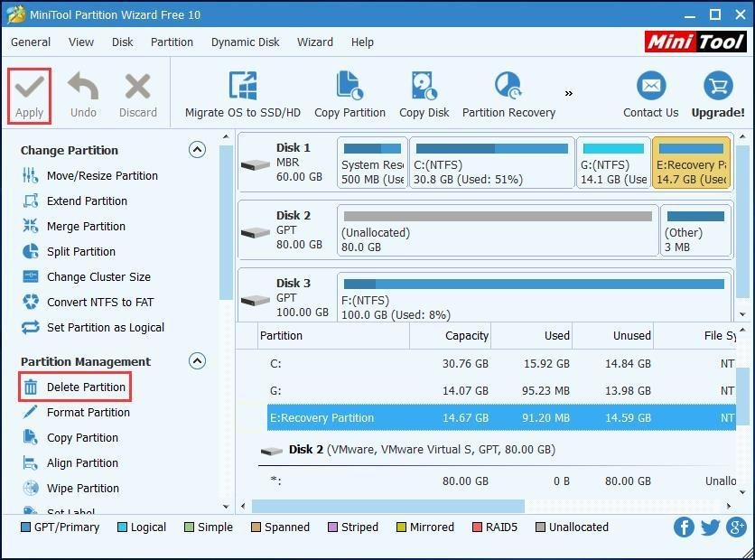This screenshot has width=755, height=560.
Task: Sort by the Capacity column header
Action: click(x=450, y=336)
